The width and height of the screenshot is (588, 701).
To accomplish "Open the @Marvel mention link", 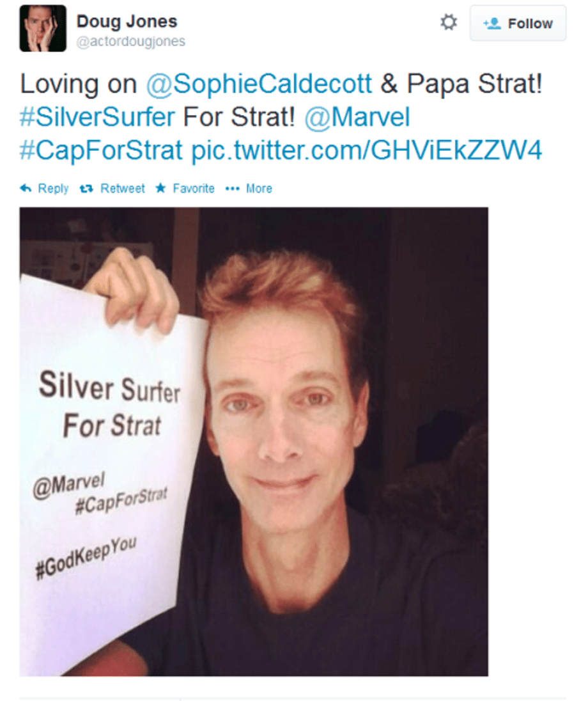I will pos(357,116).
